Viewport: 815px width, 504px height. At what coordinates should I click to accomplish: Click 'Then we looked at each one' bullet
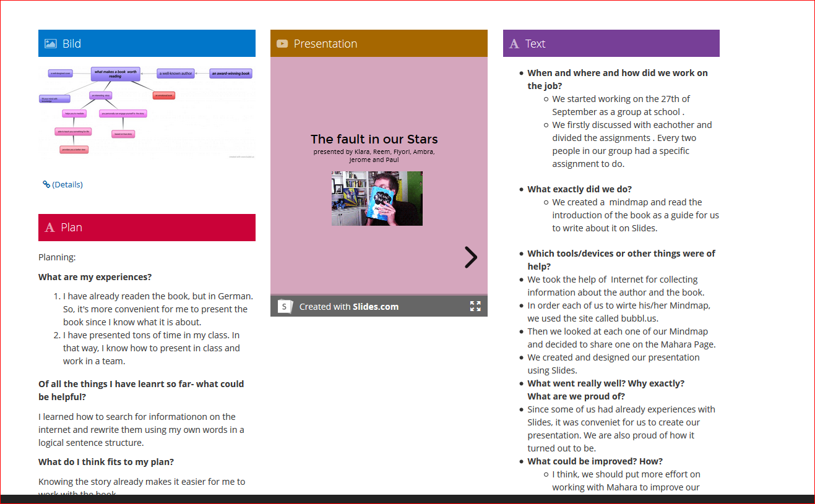coord(621,338)
